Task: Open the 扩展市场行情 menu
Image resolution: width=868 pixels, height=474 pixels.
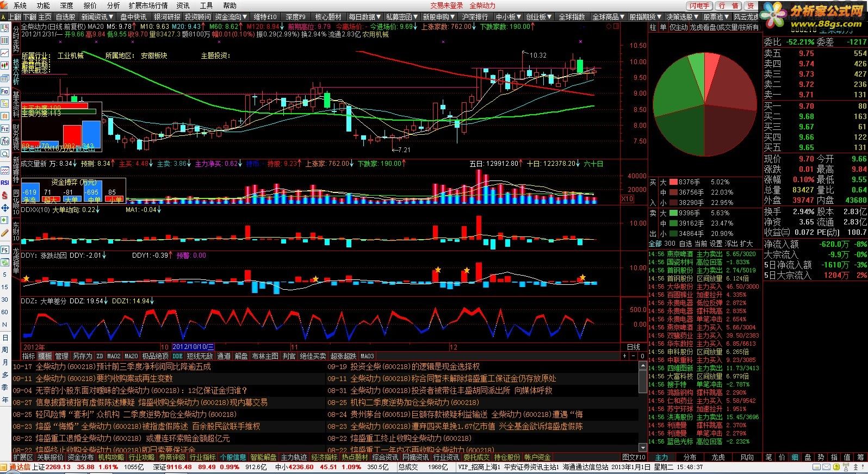Action: click(x=148, y=5)
